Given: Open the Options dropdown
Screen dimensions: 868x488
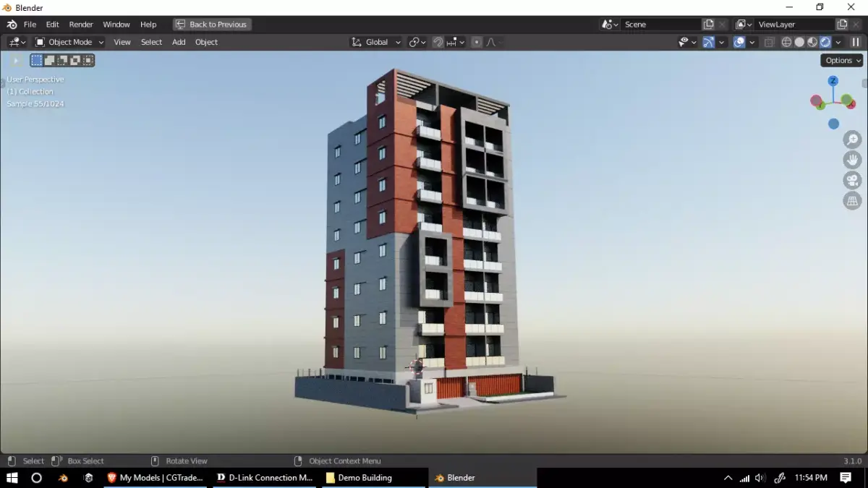Looking at the screenshot, I should 843,61.
